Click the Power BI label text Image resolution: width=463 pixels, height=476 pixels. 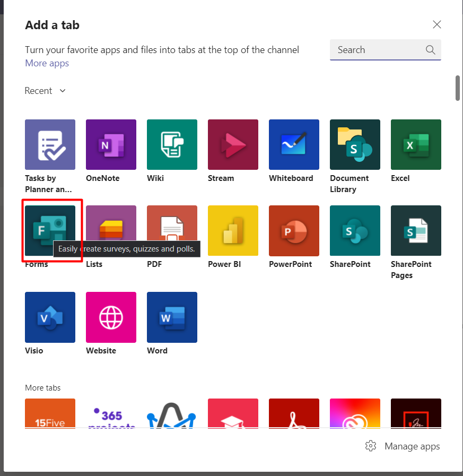click(x=224, y=264)
